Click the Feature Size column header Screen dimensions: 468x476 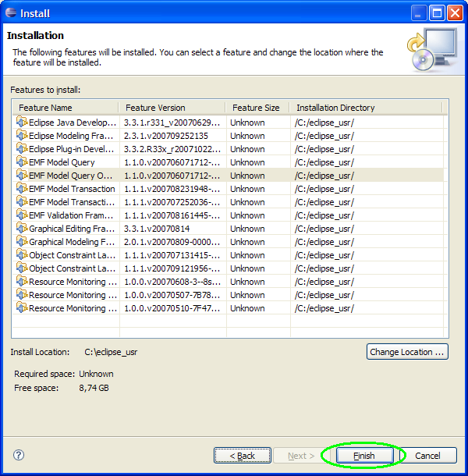point(256,108)
